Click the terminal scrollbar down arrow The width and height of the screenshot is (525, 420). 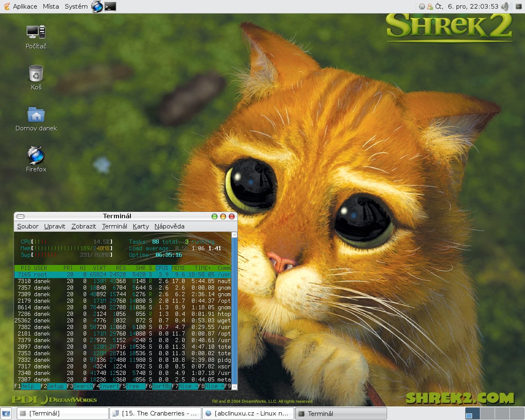click(x=235, y=386)
